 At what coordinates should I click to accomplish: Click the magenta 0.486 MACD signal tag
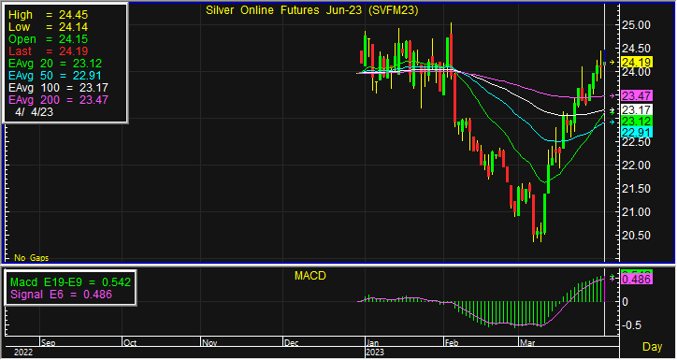click(636, 279)
